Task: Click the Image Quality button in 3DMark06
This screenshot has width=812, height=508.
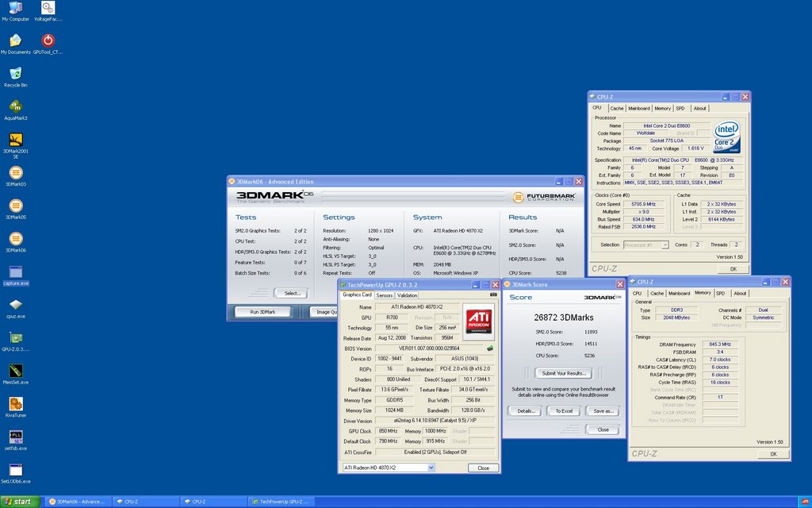Action: 325,312
